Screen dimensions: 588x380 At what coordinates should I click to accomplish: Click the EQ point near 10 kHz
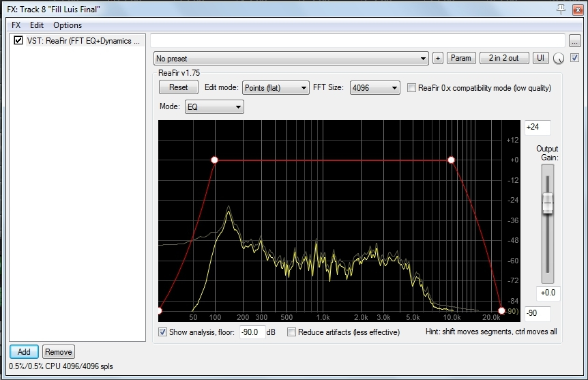click(x=451, y=160)
